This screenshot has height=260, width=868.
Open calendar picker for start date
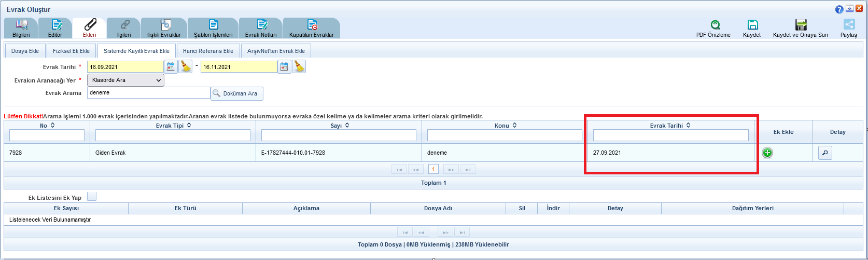(x=171, y=66)
